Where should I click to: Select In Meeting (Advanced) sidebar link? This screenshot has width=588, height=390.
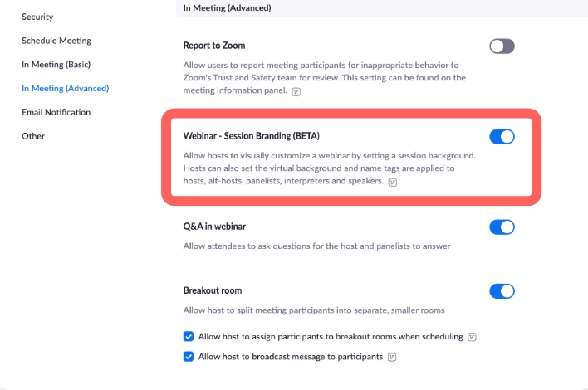click(x=65, y=88)
